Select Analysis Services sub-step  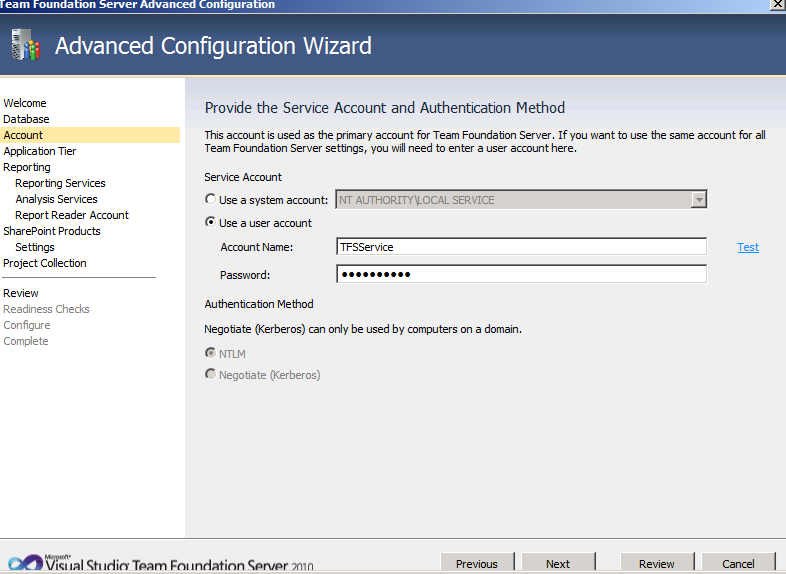click(x=56, y=199)
